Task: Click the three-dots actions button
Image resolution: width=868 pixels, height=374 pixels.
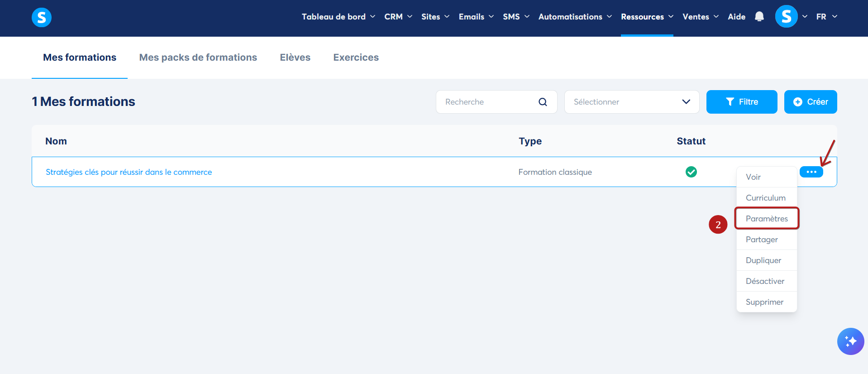Action: click(811, 172)
